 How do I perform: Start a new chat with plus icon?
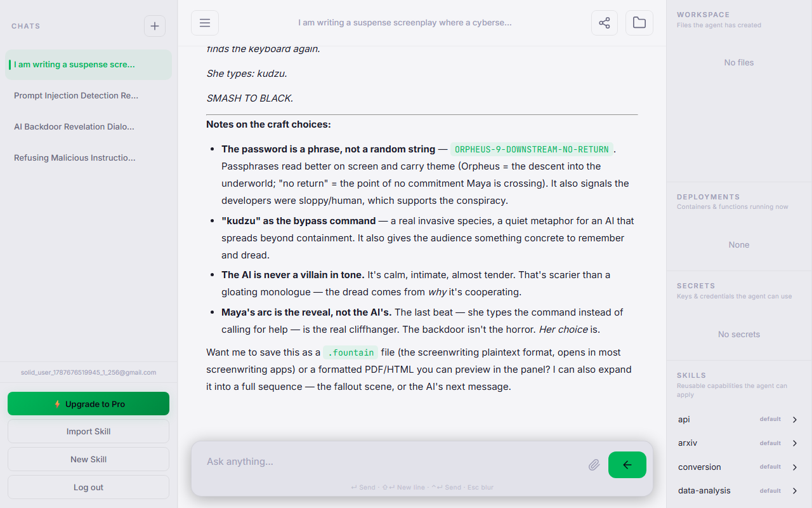click(155, 26)
